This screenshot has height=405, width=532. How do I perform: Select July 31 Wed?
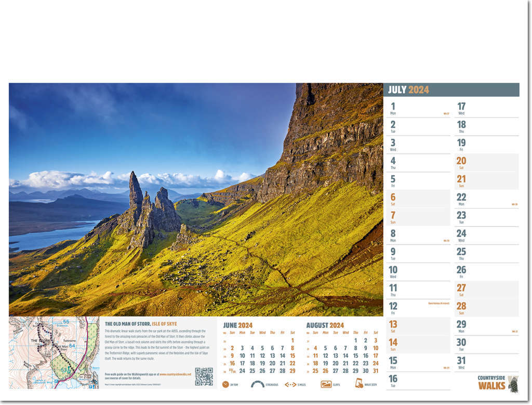(486, 363)
